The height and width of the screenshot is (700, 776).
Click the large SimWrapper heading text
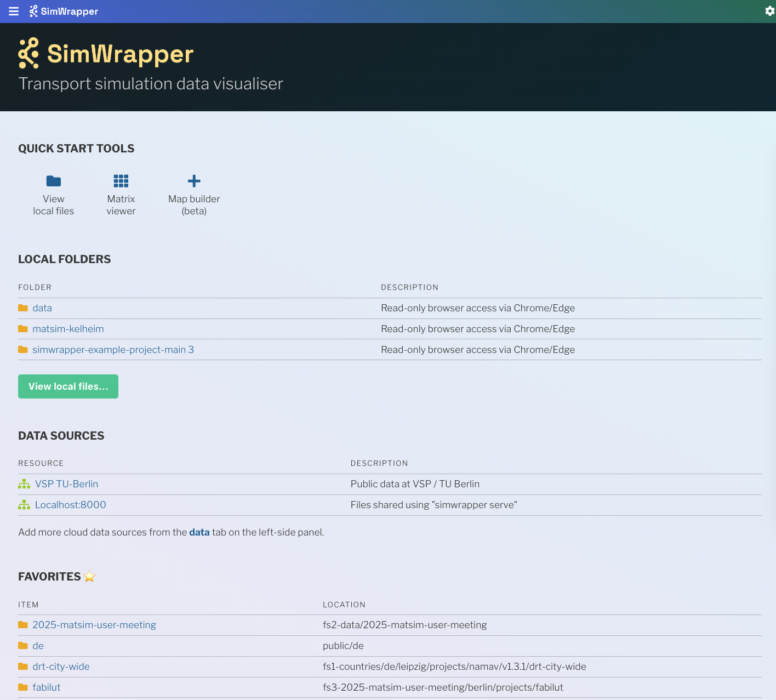pos(120,54)
